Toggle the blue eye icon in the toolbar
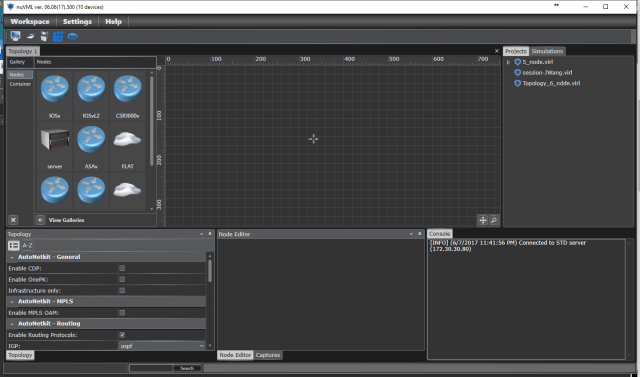Image resolution: width=640 pixels, height=377 pixels. 73,36
